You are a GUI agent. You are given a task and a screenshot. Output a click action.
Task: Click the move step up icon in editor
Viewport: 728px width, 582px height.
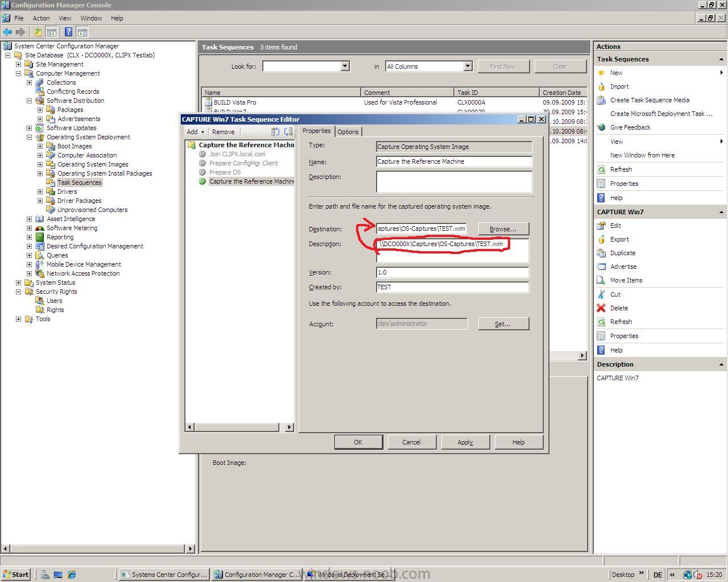click(x=275, y=132)
